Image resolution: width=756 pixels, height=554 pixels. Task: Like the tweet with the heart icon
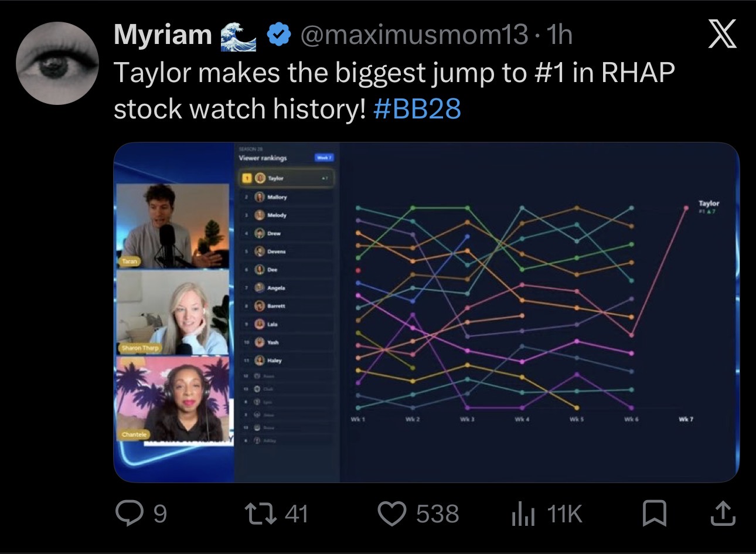393,514
